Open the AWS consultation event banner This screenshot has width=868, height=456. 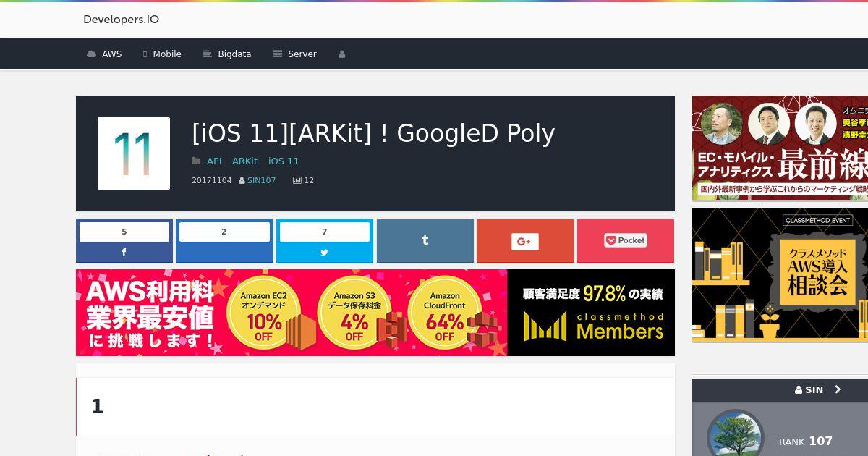(780, 275)
